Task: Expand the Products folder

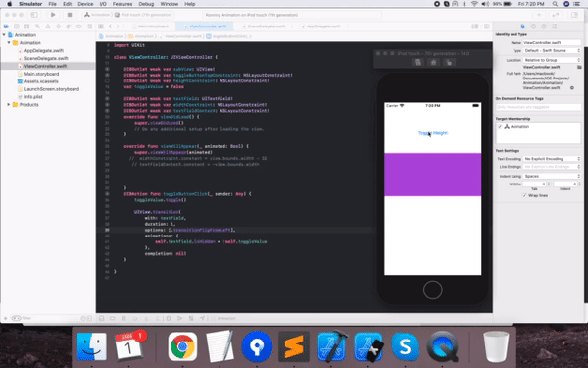Action: (x=9, y=104)
